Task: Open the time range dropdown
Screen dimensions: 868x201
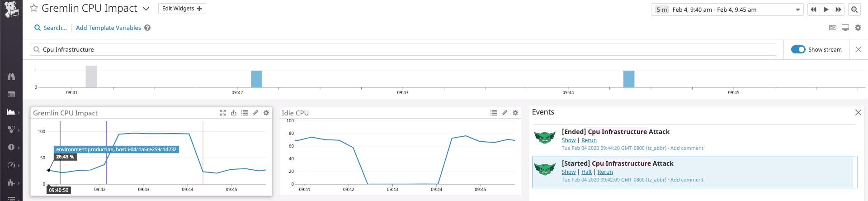Action: pos(798,10)
